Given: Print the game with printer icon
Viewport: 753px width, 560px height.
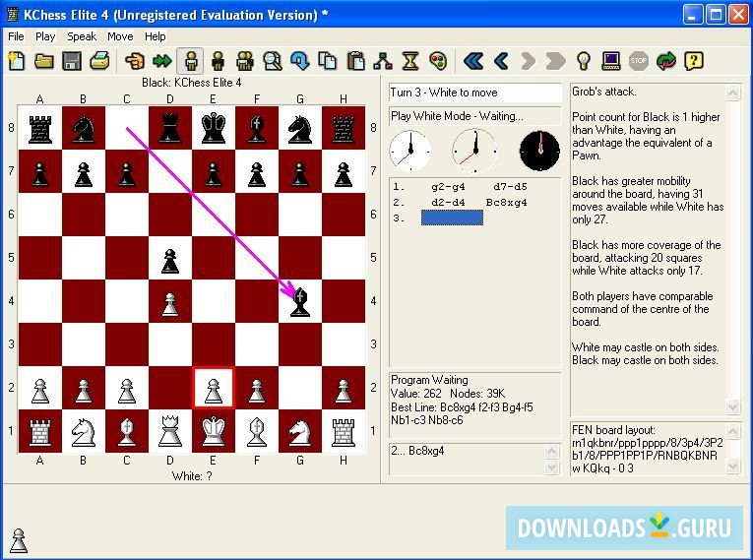Looking at the screenshot, I should (x=99, y=61).
